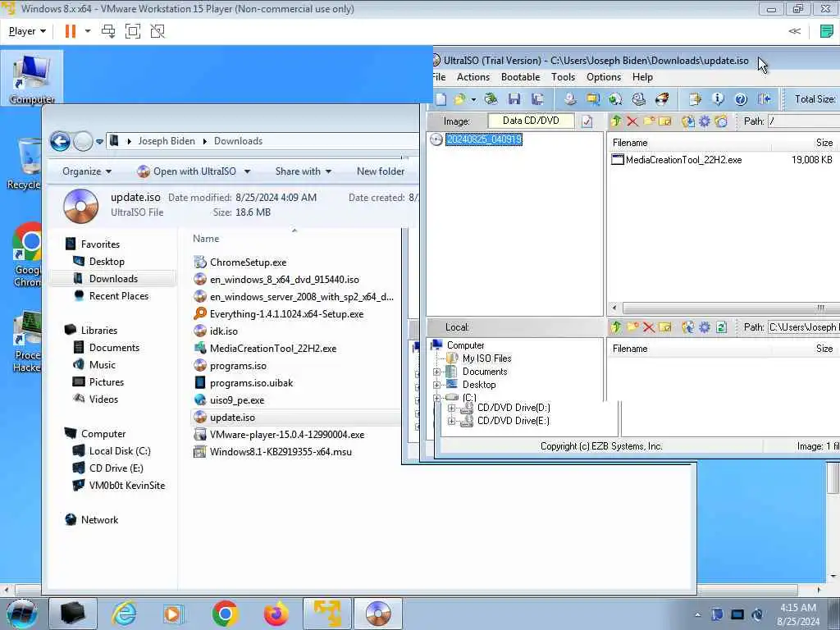Open the Options menu in UltraISO

[604, 77]
